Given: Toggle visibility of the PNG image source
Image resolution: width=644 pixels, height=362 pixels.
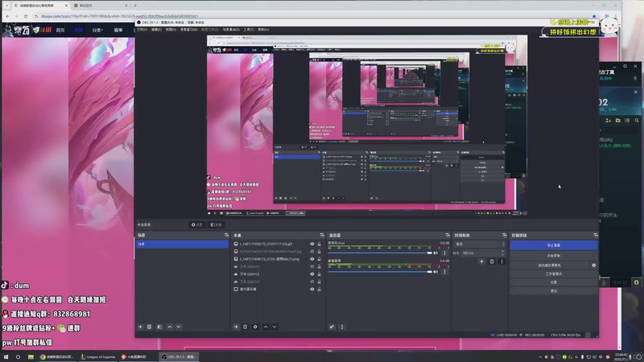Looking at the screenshot, I should click(312, 259).
